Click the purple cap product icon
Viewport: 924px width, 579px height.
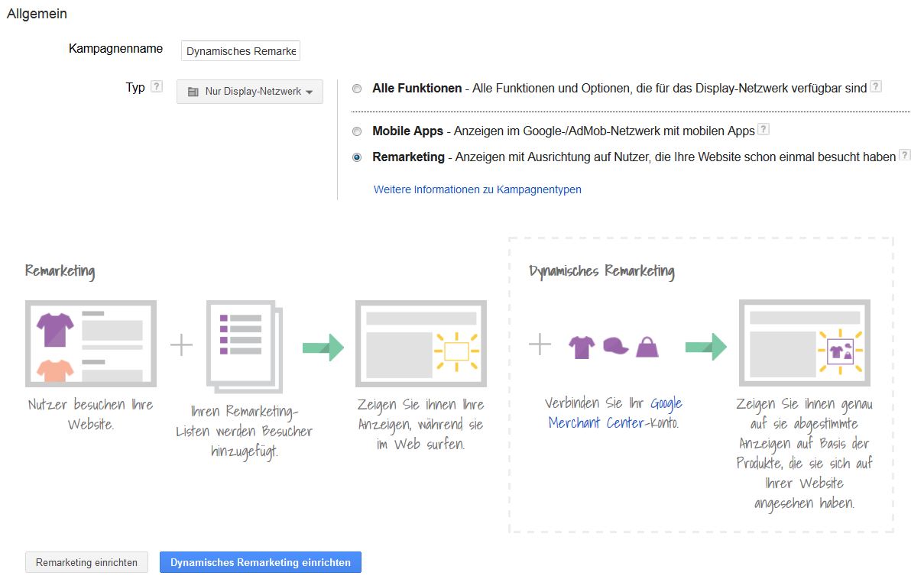615,347
